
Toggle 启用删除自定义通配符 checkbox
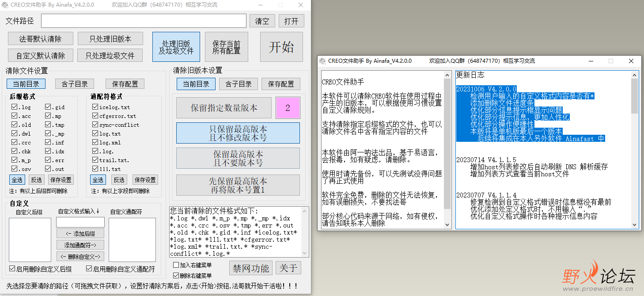[x=89, y=269]
